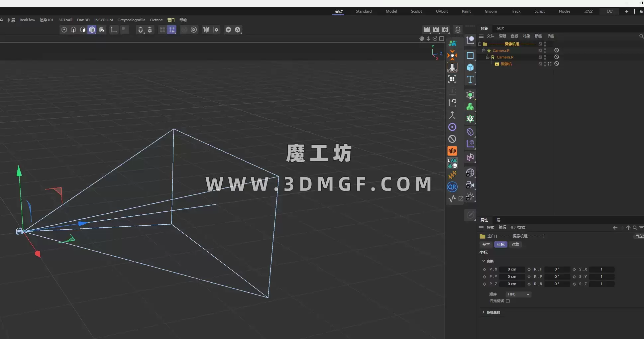Viewport: 644px width, 339px height.
Task: Click the green cloner cubes icon
Action: click(470, 107)
